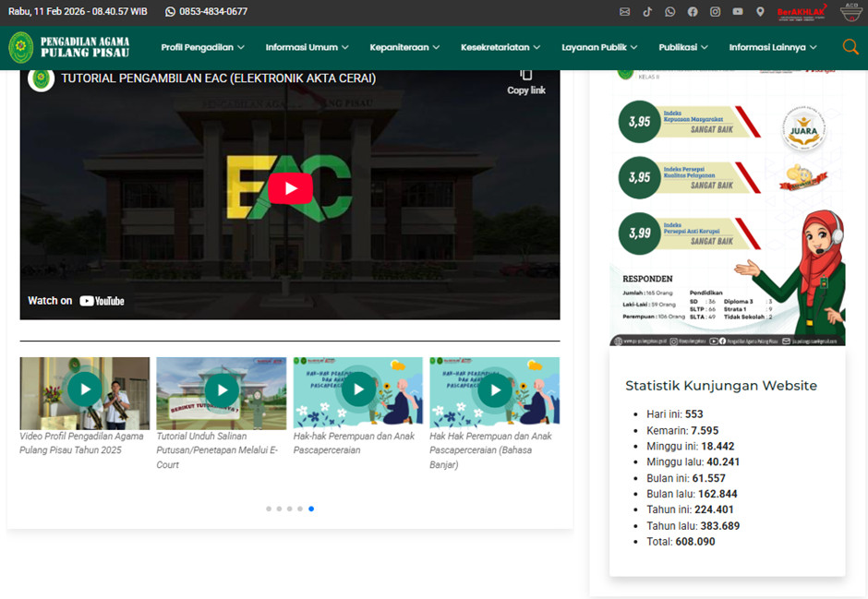Open the ACD CCTV camera icon
Image resolution: width=868 pixels, height=599 pixels.
[850, 11]
